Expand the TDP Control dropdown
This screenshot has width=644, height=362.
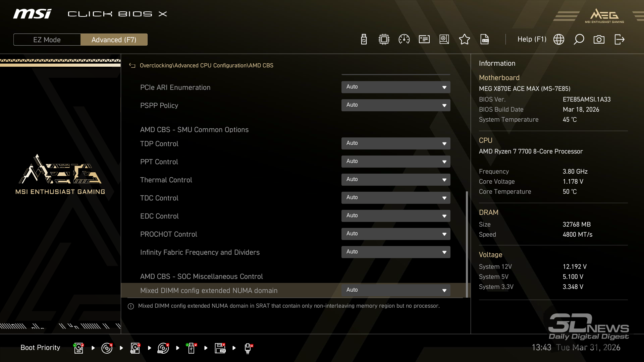click(395, 143)
